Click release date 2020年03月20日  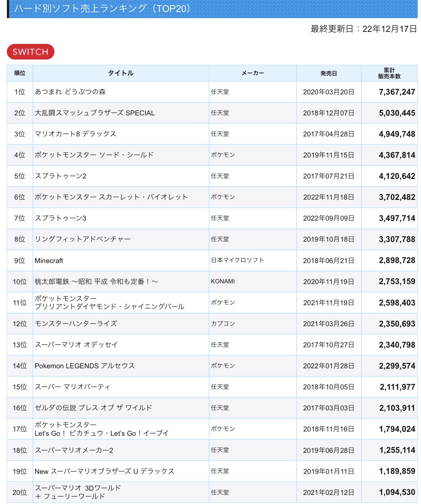pos(329,92)
